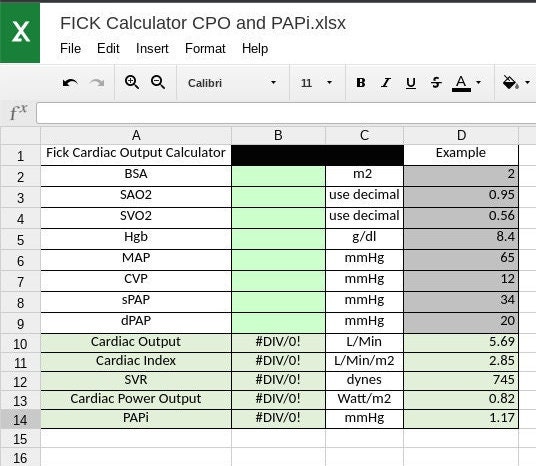Open the Calibri font dropdown
The height and width of the screenshot is (466, 536).
232,83
